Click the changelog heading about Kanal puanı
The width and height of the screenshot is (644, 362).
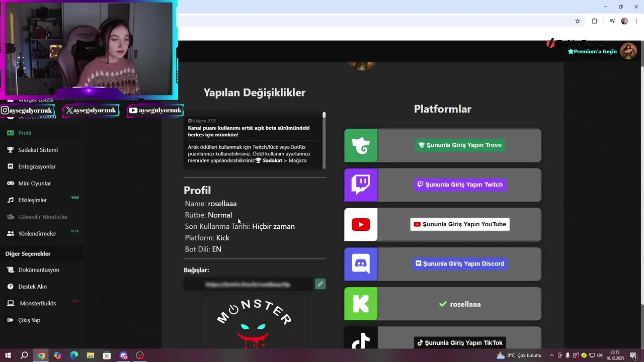pyautogui.click(x=249, y=131)
